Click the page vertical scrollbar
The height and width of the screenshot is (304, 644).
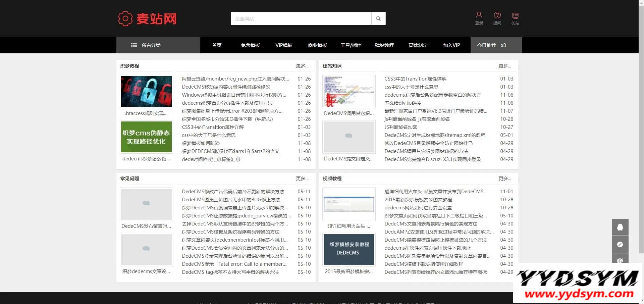tap(641, 134)
